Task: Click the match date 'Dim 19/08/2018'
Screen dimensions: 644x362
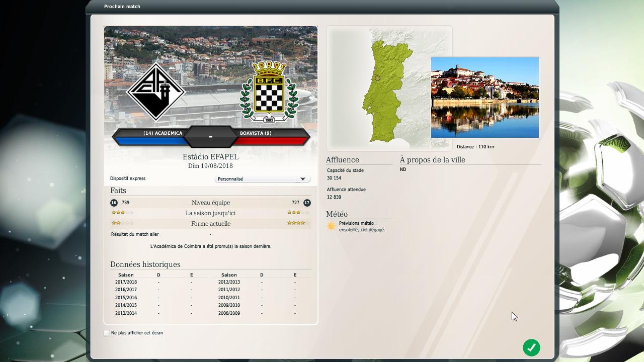Action: [210, 166]
